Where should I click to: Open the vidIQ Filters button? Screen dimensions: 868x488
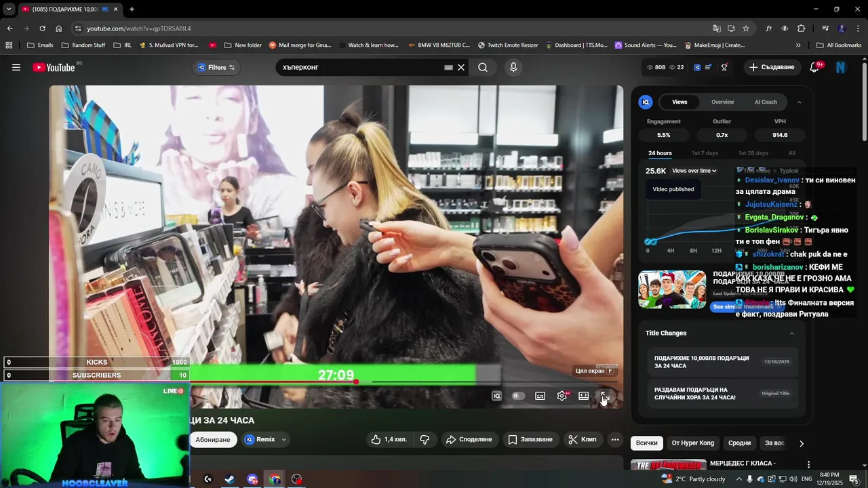[x=216, y=67]
